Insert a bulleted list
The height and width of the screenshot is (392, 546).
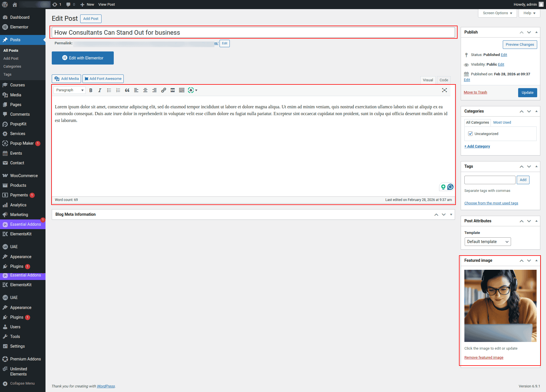click(109, 90)
